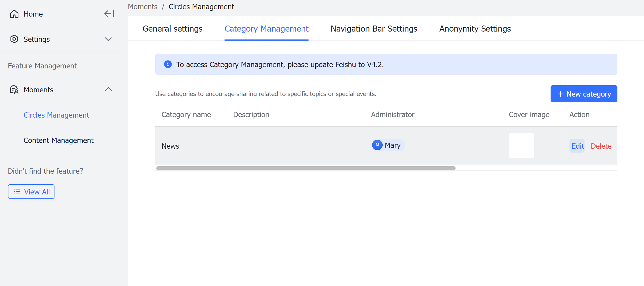Switch to the General settings tab
Screen dimensions: 644x286
click(x=172, y=29)
